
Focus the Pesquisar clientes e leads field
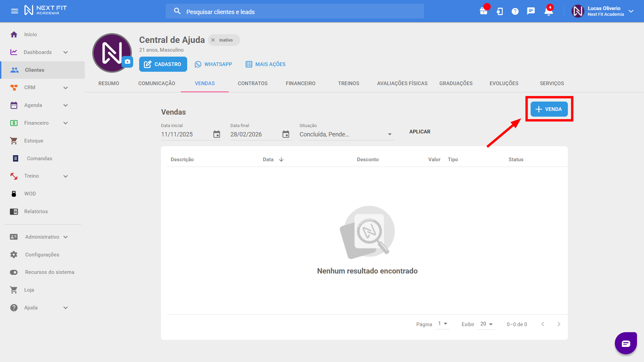point(295,12)
